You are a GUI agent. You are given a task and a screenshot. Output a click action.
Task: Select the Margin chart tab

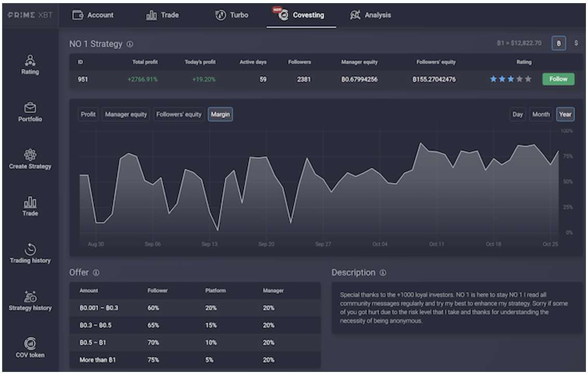pos(220,114)
